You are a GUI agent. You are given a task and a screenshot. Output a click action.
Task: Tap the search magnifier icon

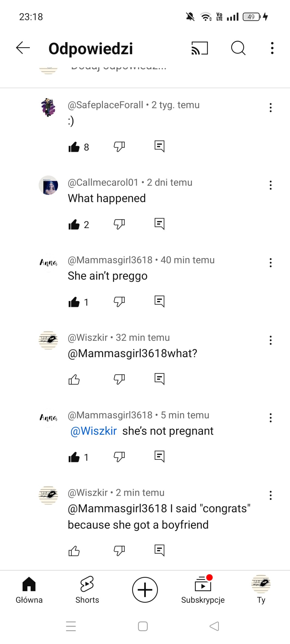click(x=238, y=48)
